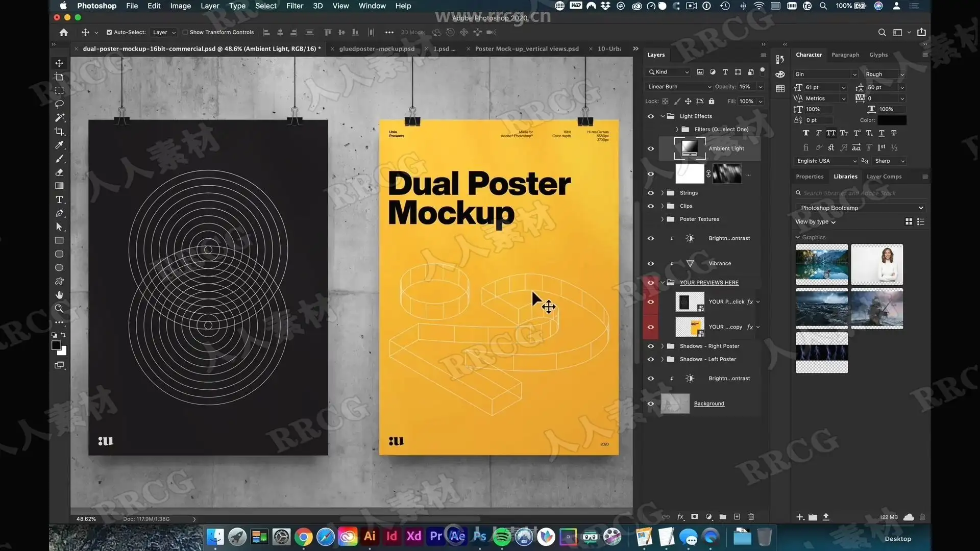Viewport: 980px width, 551px height.
Task: Select the Horizontal Type tool
Action: pyautogui.click(x=59, y=199)
